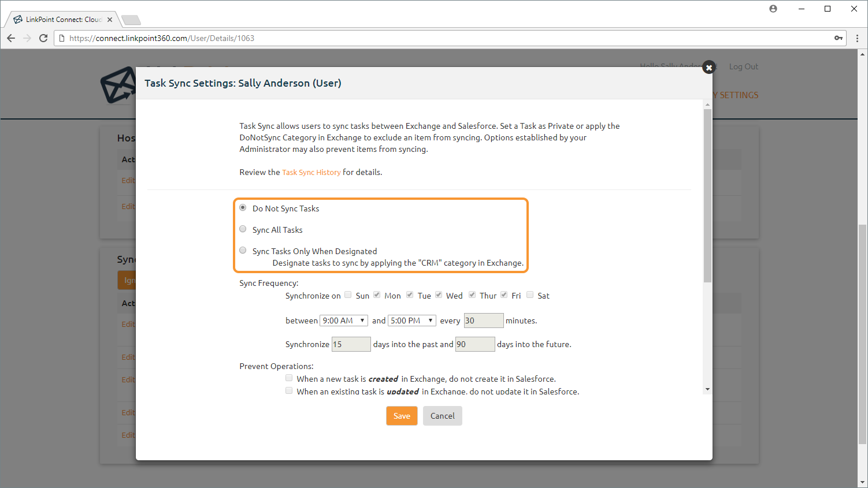Toggle the Thur sync day checkbox
Image resolution: width=868 pixels, height=488 pixels.
pyautogui.click(x=472, y=295)
